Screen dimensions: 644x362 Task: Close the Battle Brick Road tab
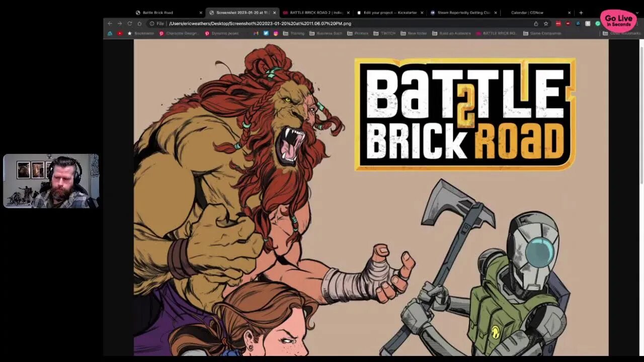click(201, 13)
